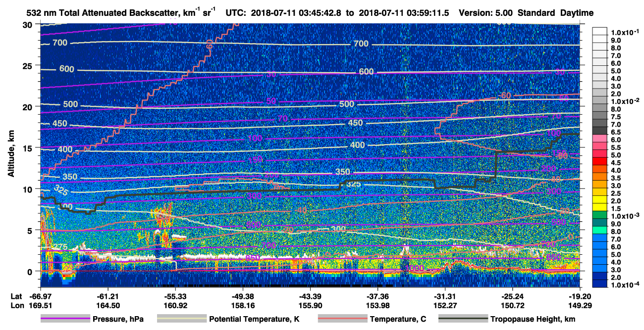Click the Temperature, C legend line sample

(x=342, y=319)
